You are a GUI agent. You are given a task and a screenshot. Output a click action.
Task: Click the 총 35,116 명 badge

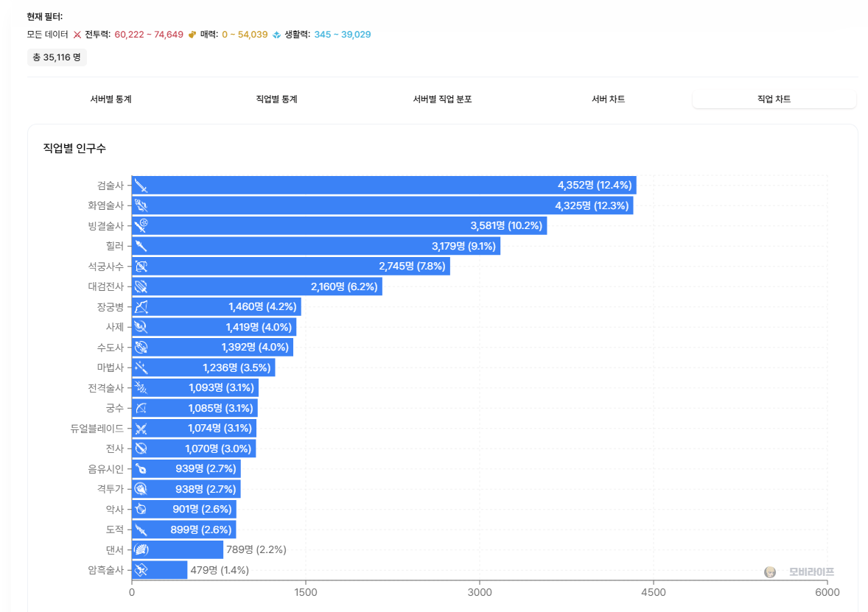(x=57, y=57)
